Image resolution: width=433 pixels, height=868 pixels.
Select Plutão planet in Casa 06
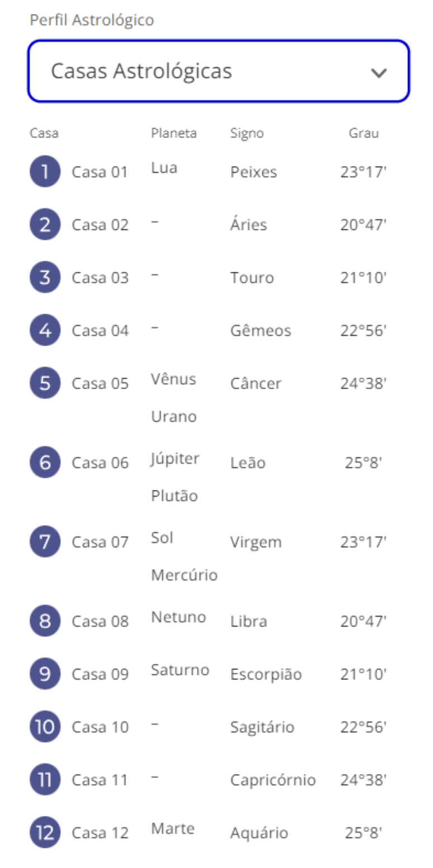click(x=174, y=496)
